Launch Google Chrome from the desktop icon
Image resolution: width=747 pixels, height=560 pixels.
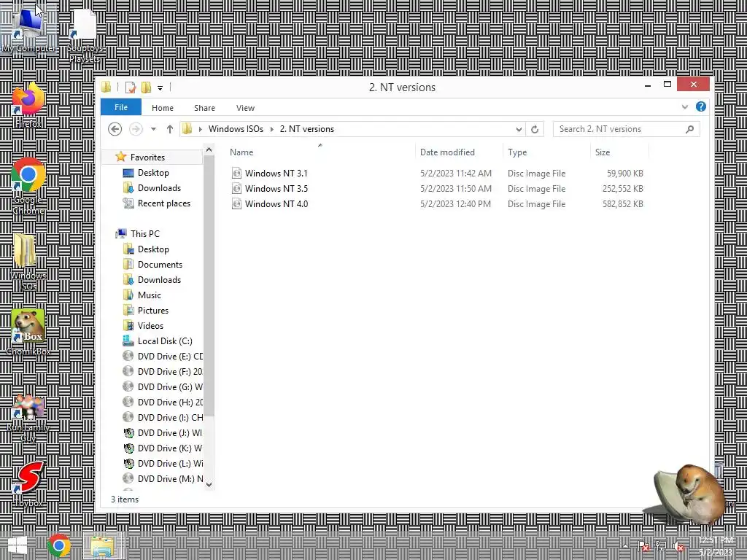coord(28,187)
